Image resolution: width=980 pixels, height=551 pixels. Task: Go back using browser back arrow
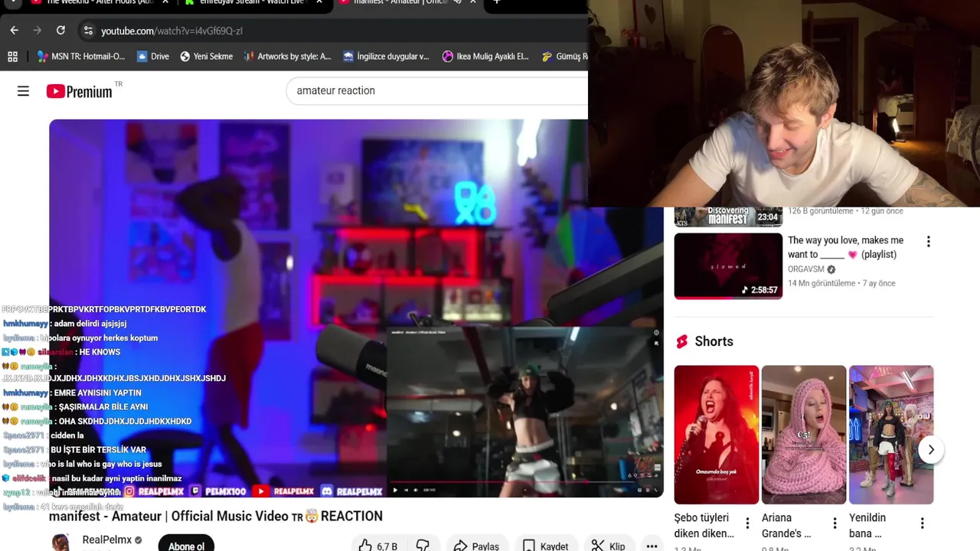(x=15, y=31)
